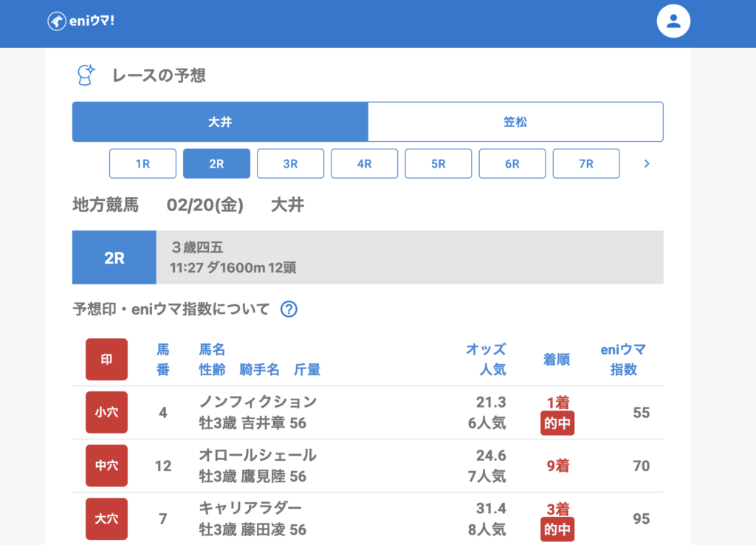This screenshot has width=756, height=545.
Task: Click the eniウマ! logo in header
Action: tap(81, 21)
